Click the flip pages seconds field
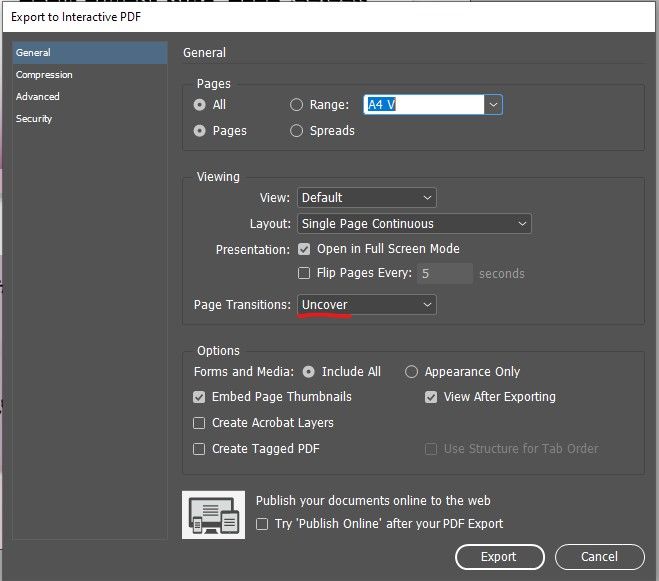Viewport: 659px width, 581px height. pos(445,274)
